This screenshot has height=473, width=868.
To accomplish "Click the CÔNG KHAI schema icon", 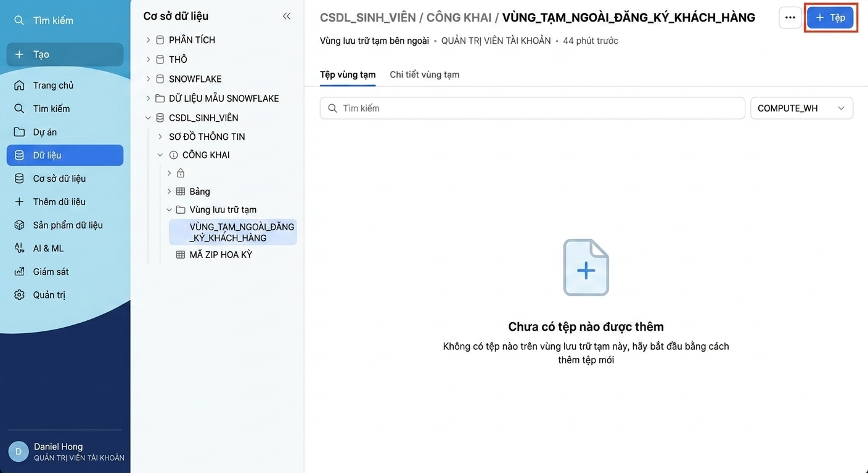I will click(173, 155).
